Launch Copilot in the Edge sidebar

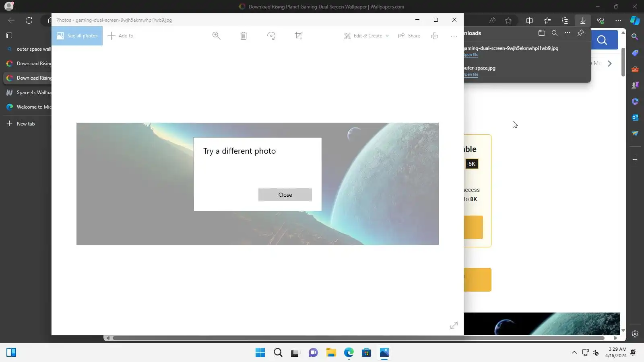click(x=635, y=20)
